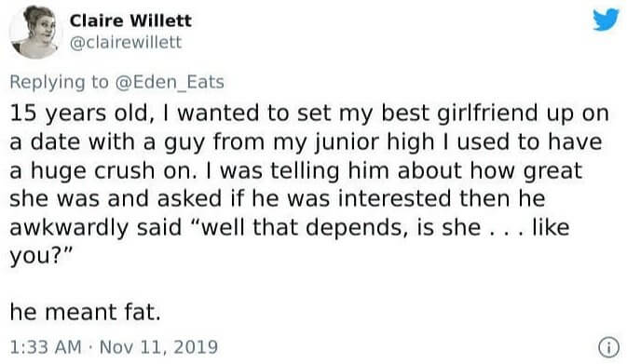Click the final 'you?' word in quote
Image resolution: width=627 pixels, height=364 pixels.
pyautogui.click(x=41, y=256)
